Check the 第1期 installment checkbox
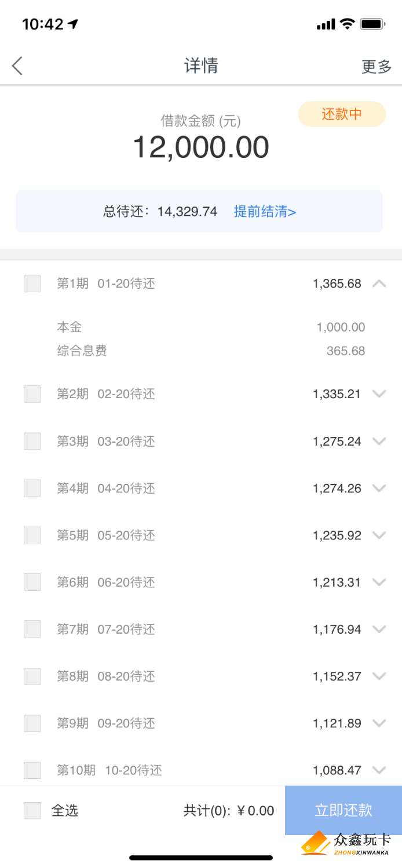Image resolution: width=402 pixels, height=868 pixels. click(x=32, y=284)
